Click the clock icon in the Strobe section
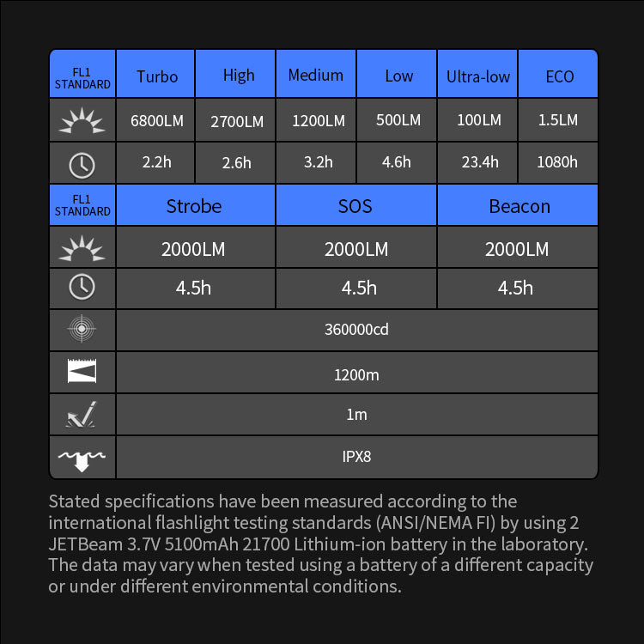Screen dimensions: 644x644 coord(82,288)
